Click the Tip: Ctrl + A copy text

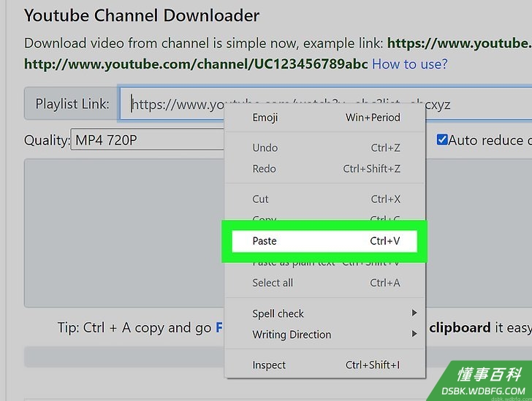tap(134, 328)
